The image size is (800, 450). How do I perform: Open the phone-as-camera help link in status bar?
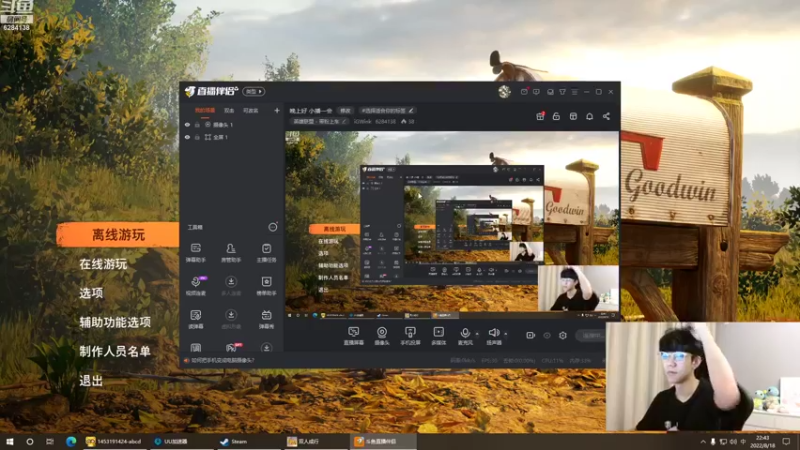tap(222, 360)
